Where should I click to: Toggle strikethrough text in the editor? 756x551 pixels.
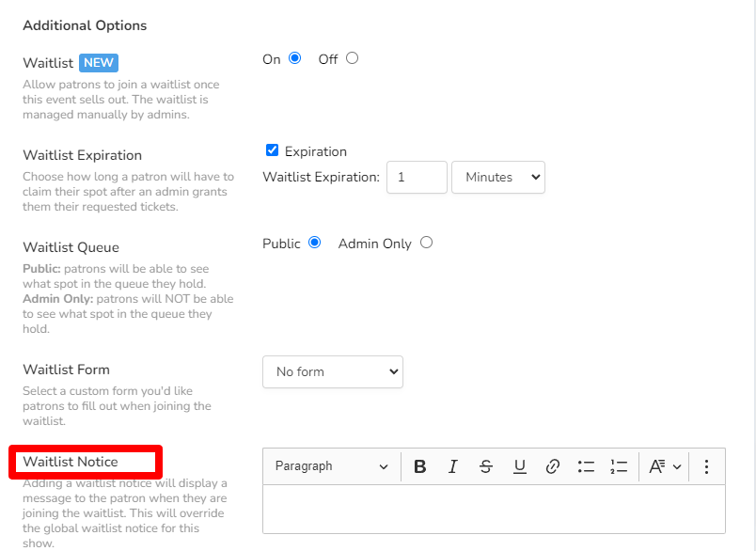485,465
